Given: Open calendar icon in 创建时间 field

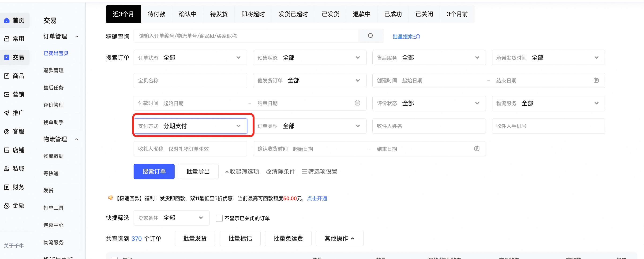Looking at the screenshot, I should (x=596, y=80).
